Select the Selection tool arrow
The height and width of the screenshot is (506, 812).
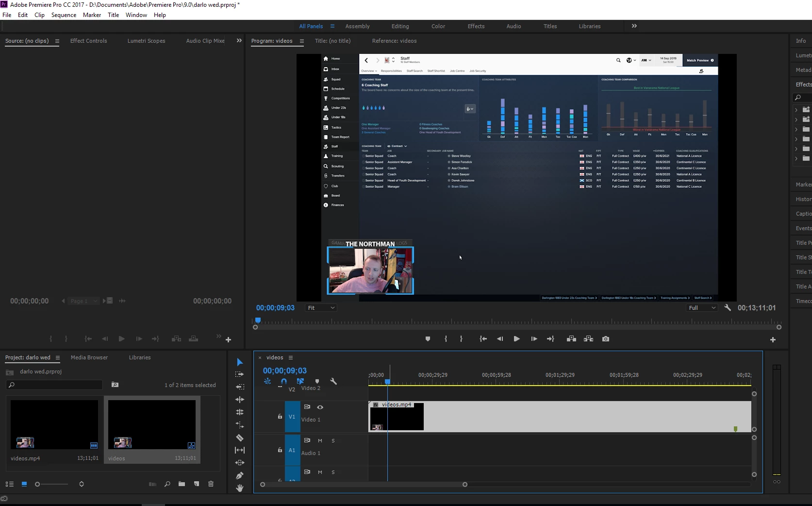click(240, 362)
